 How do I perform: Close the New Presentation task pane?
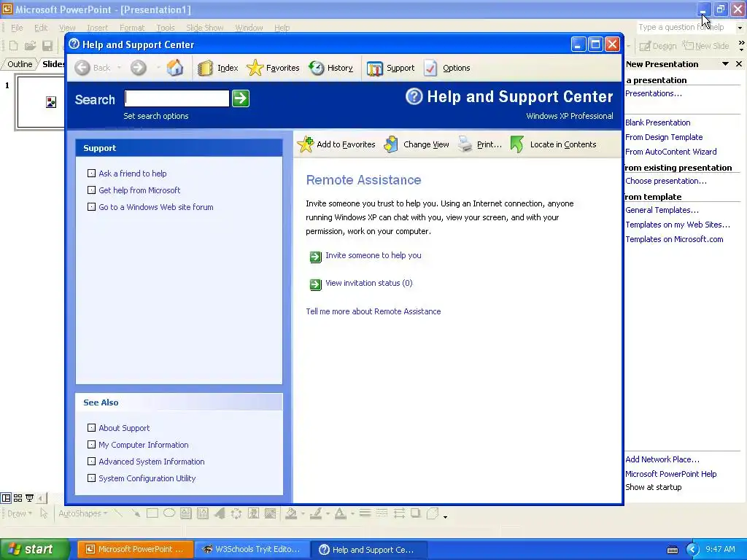[x=739, y=64]
